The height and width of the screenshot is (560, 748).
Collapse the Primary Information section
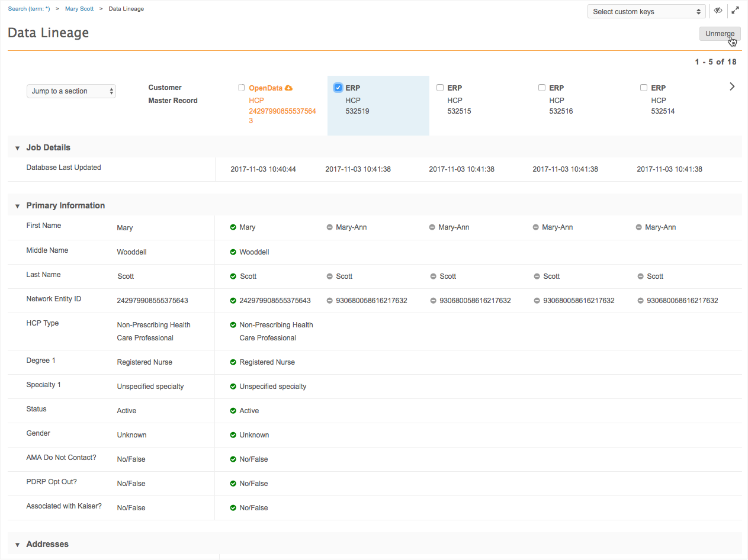[x=18, y=206]
